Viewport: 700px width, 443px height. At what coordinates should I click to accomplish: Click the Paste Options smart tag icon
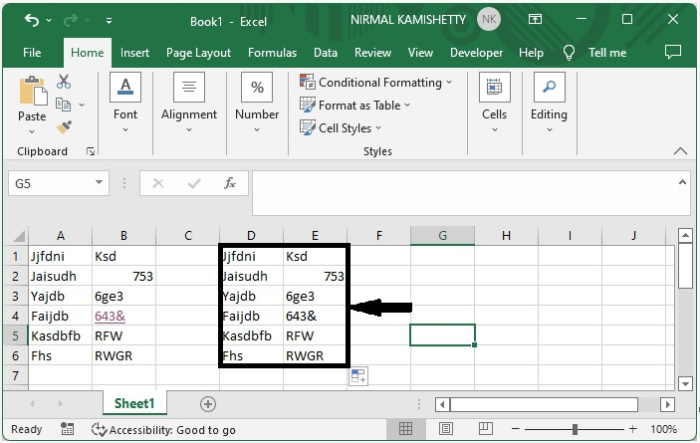[358, 376]
